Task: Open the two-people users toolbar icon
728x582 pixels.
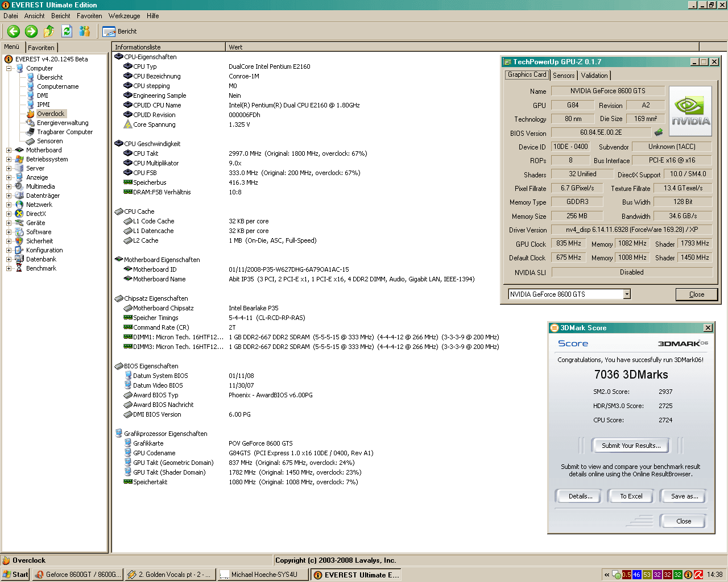Action: (x=85, y=31)
